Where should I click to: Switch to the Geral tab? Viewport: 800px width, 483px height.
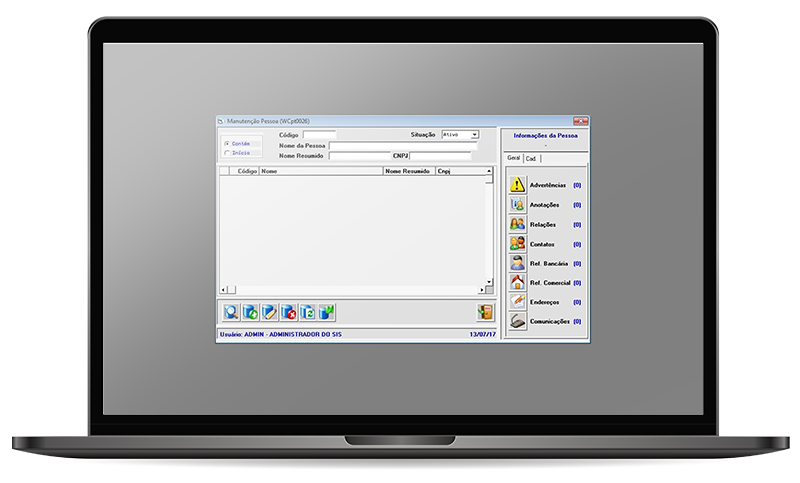[513, 158]
